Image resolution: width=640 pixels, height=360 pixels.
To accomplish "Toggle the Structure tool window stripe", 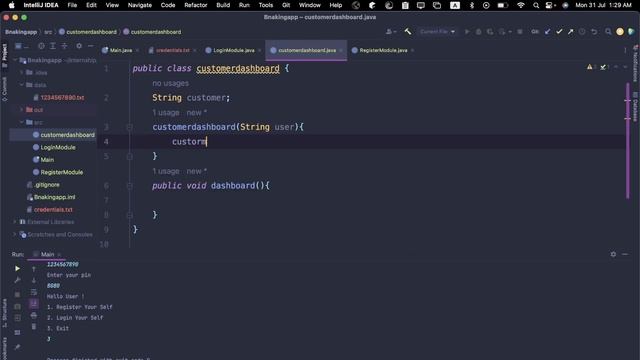I will [4, 313].
